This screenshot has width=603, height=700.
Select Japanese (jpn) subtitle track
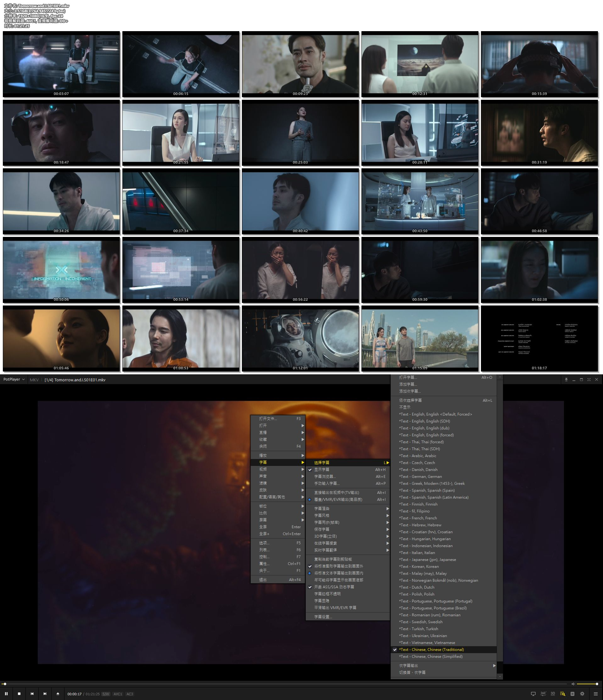click(x=444, y=559)
